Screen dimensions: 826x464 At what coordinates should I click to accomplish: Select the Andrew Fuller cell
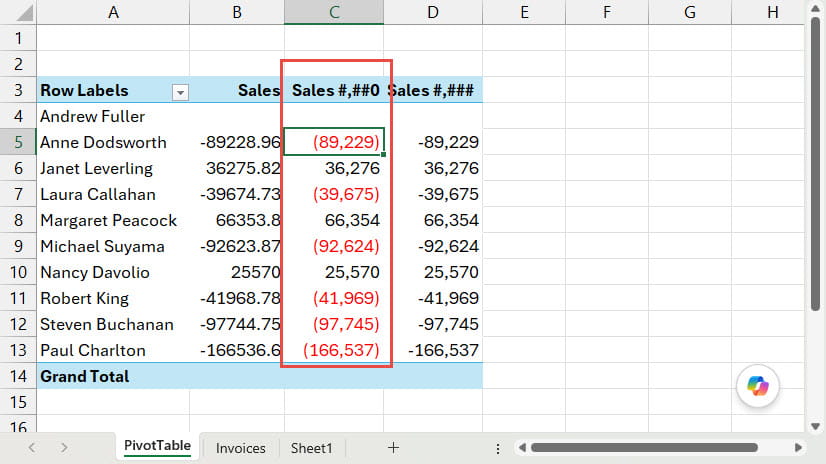[x=113, y=116]
